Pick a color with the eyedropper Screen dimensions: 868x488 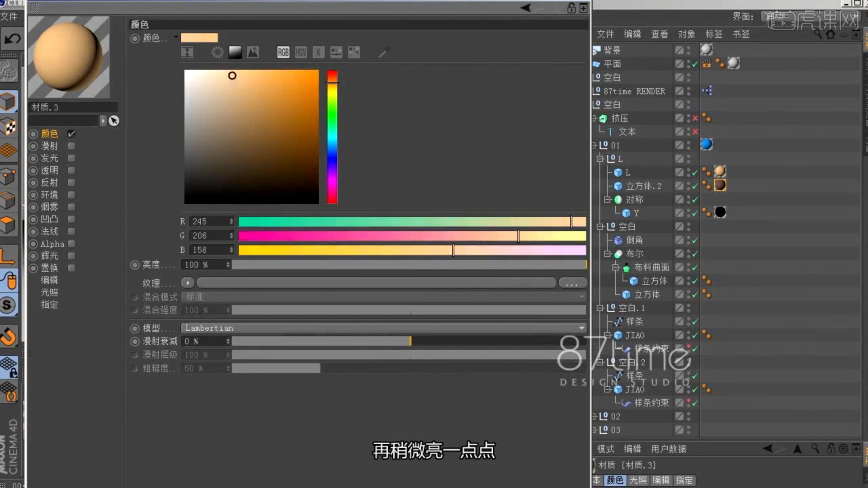pyautogui.click(x=384, y=52)
